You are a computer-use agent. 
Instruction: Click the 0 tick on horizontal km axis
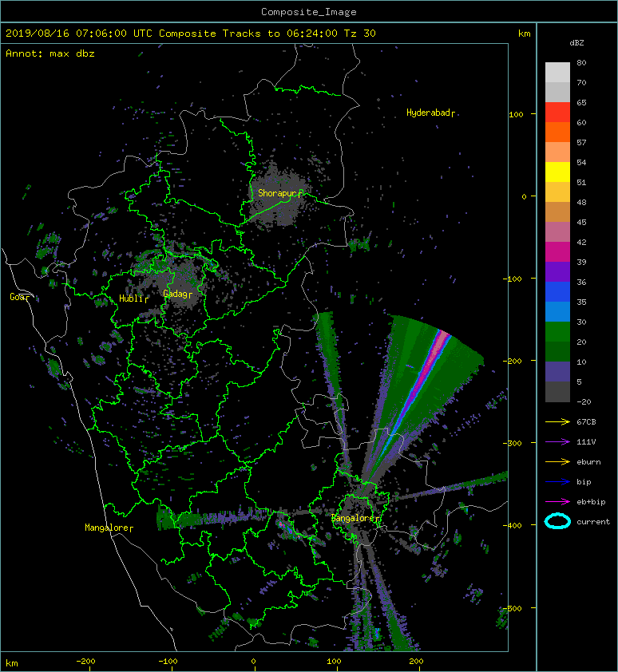point(253,662)
